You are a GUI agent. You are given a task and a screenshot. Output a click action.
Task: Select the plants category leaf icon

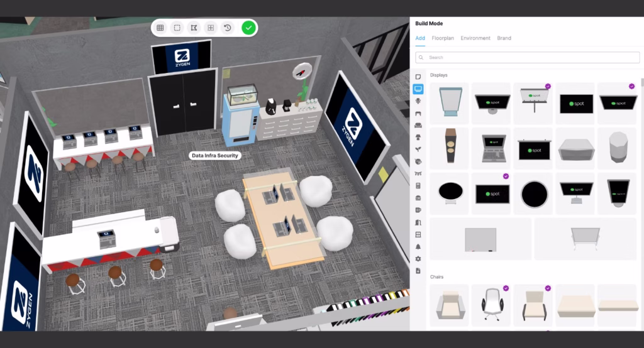[x=418, y=150]
